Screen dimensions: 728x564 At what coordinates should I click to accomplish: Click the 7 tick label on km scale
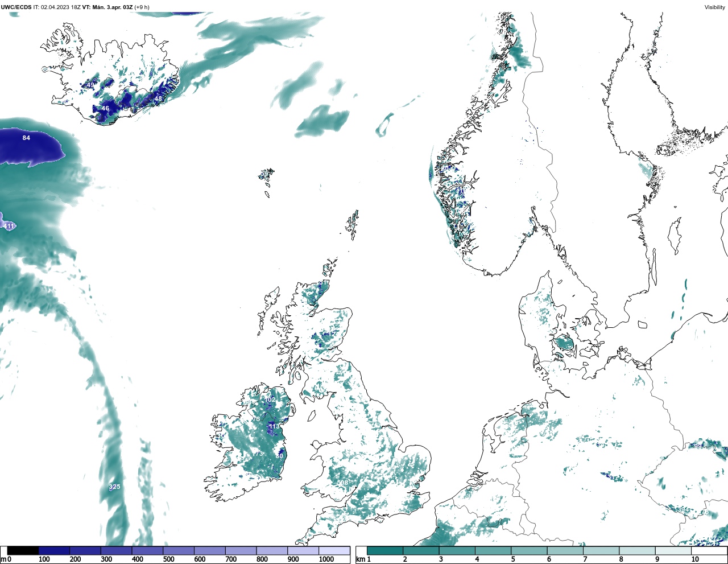click(x=585, y=559)
